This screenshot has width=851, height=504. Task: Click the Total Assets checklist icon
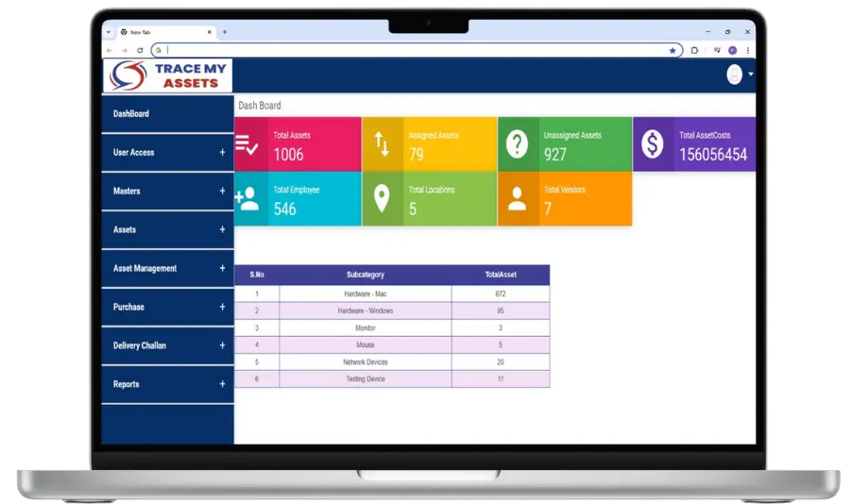point(247,144)
